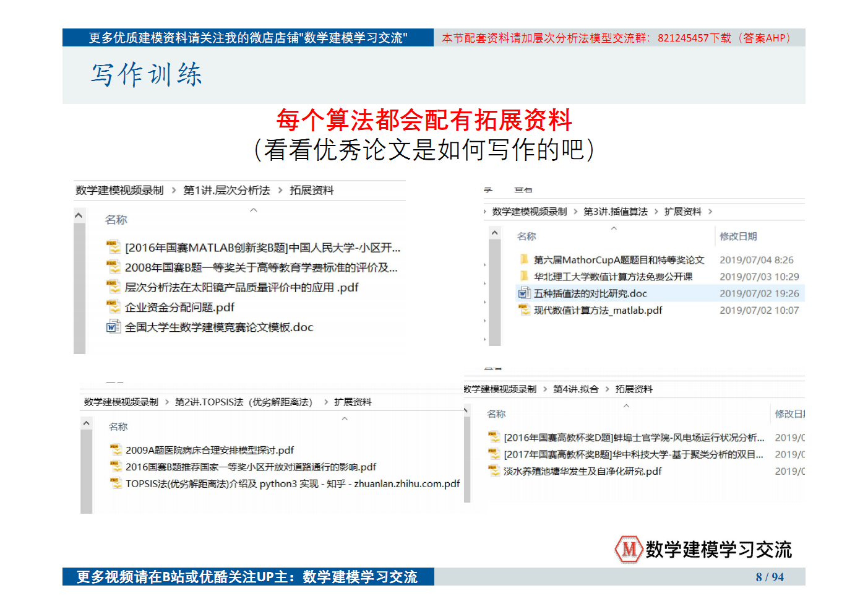Viewport: 868px width, 614px height.
Task: Expand chevron after 扩展资料 in 第3讲 window
Action: tap(710, 212)
